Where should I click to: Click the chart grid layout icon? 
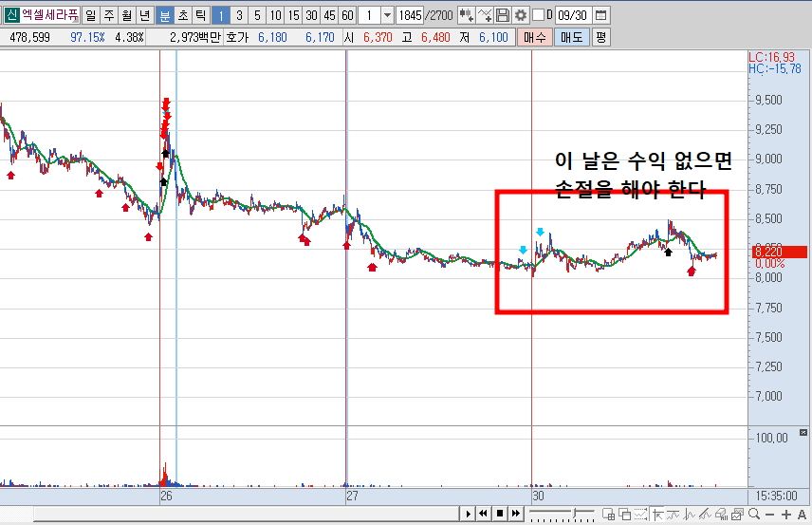click(608, 515)
